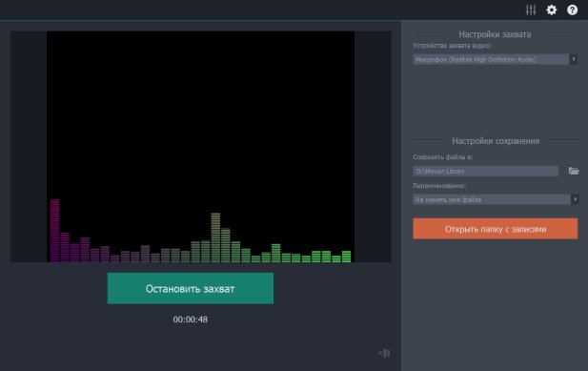
Task: Browse for save folder with folder icon
Action: tap(574, 171)
